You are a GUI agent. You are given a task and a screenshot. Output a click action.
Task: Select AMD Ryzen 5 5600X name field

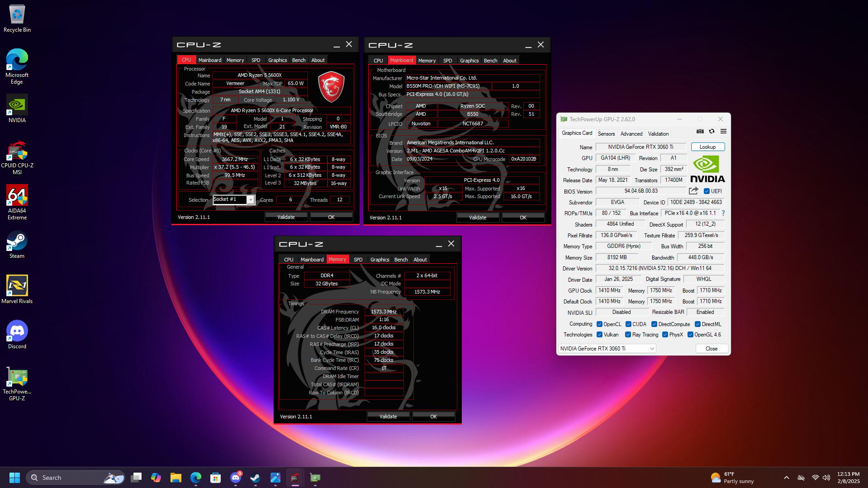[260, 76]
